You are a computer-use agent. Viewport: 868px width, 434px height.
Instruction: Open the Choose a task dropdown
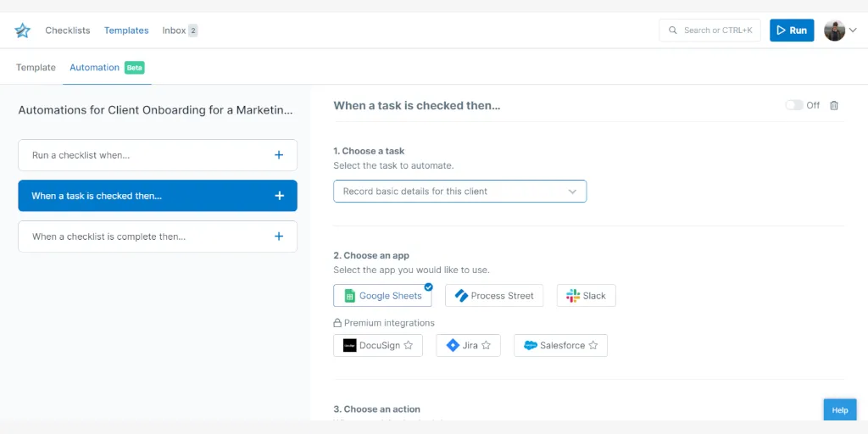click(x=459, y=191)
